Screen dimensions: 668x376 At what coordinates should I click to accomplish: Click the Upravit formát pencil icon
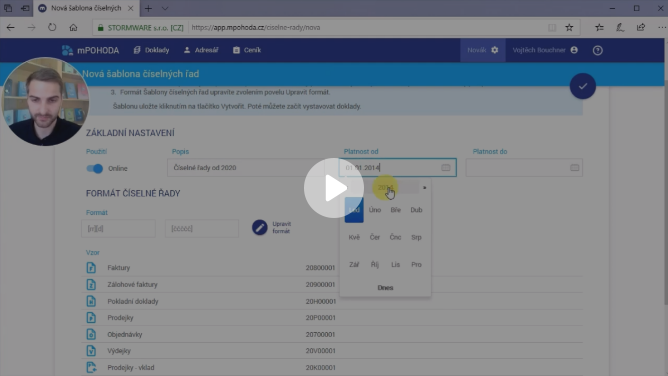tap(259, 227)
